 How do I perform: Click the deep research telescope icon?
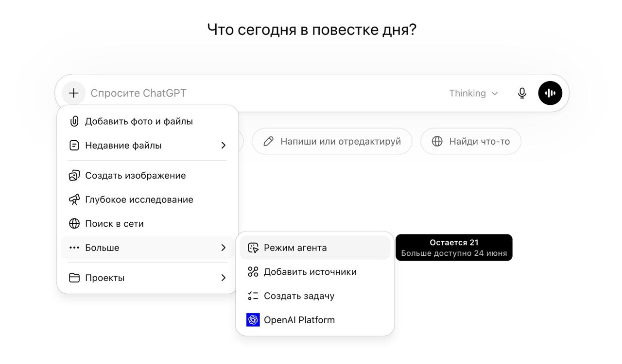74,199
